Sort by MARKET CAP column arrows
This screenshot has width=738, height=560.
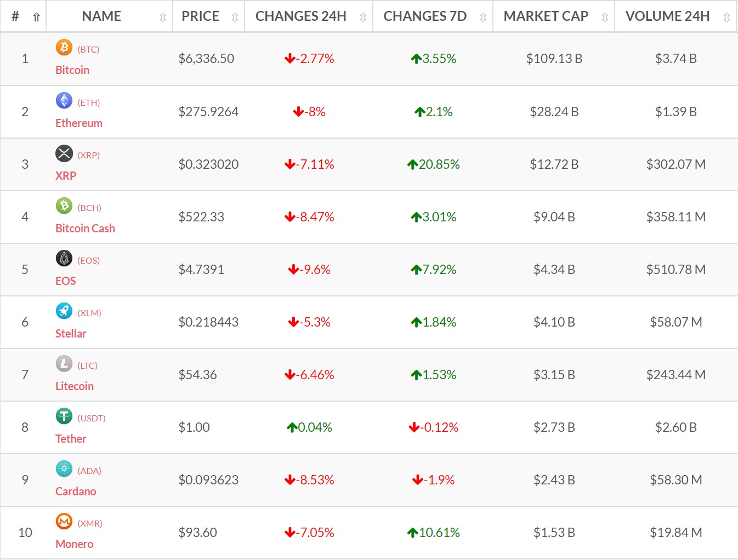tap(605, 18)
